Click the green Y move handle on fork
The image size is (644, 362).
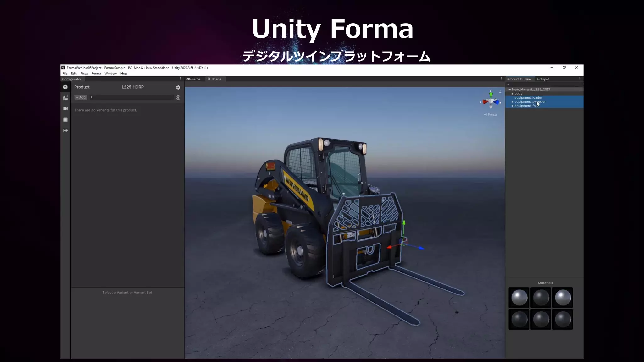[x=404, y=222]
